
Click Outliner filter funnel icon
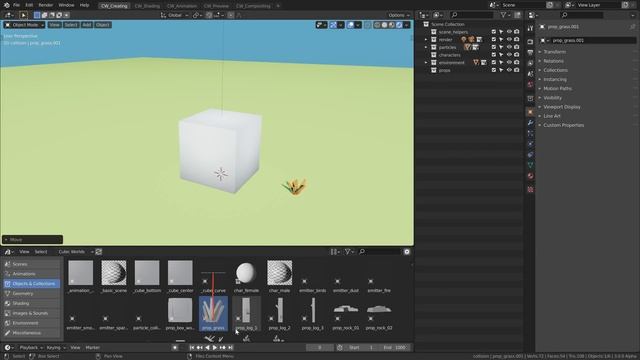[x=504, y=15]
